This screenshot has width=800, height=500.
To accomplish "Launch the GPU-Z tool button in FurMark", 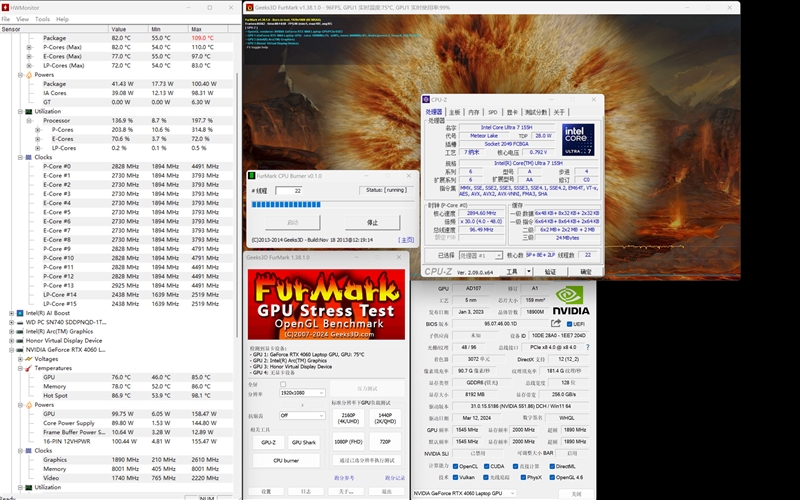I will tap(268, 442).
